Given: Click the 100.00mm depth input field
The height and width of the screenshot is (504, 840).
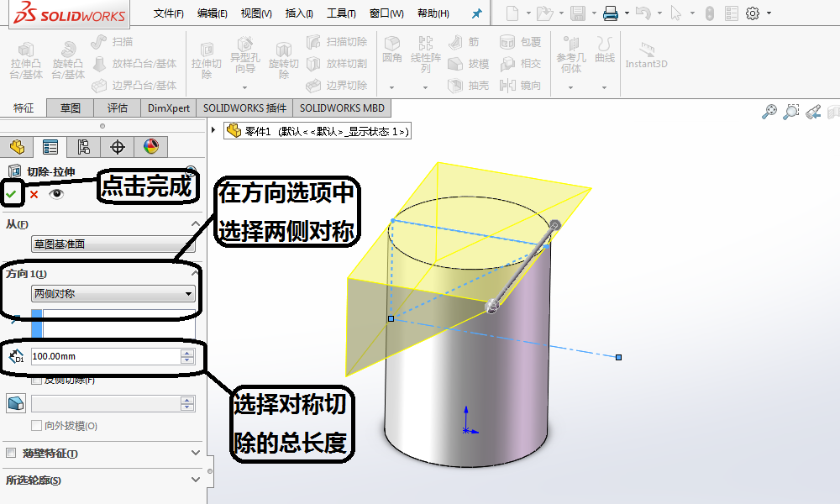Looking at the screenshot, I should click(106, 356).
